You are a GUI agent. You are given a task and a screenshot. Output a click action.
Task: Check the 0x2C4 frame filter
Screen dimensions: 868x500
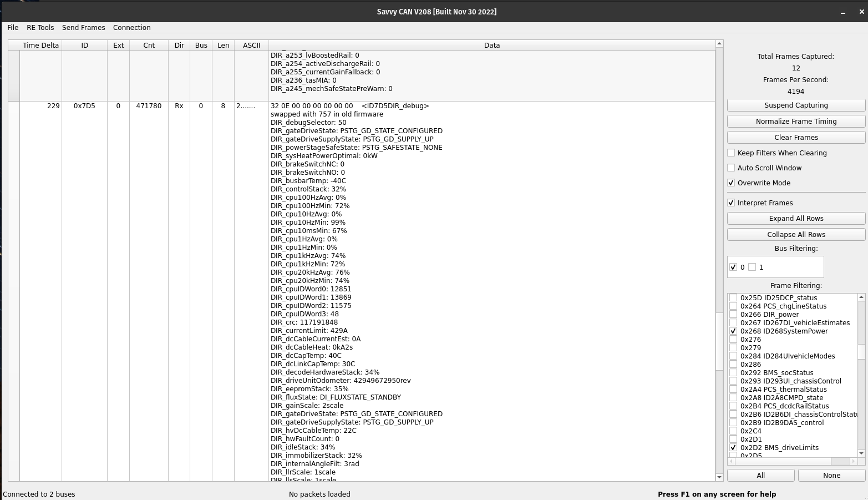click(x=733, y=431)
